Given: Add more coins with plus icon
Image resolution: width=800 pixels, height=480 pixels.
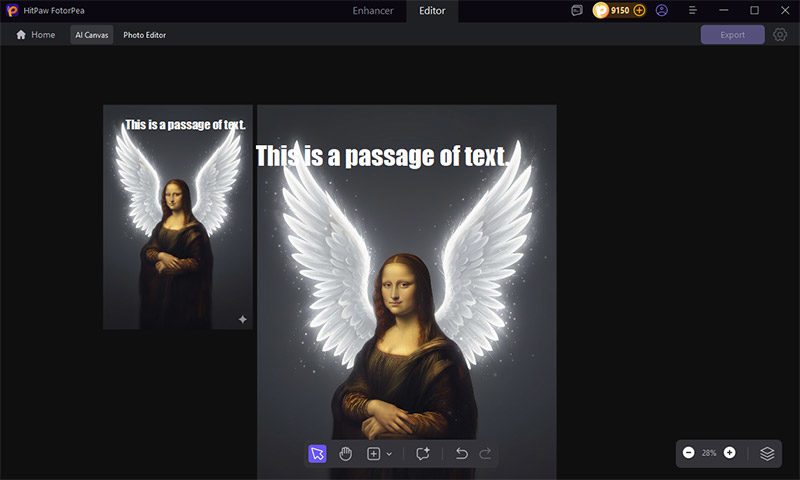Looking at the screenshot, I should (639, 10).
